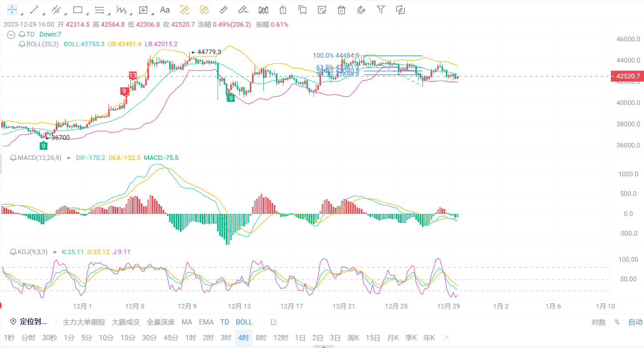Image resolution: width=644 pixels, height=348 pixels.
Task: Open the filter funnel icon
Action: 381,9
